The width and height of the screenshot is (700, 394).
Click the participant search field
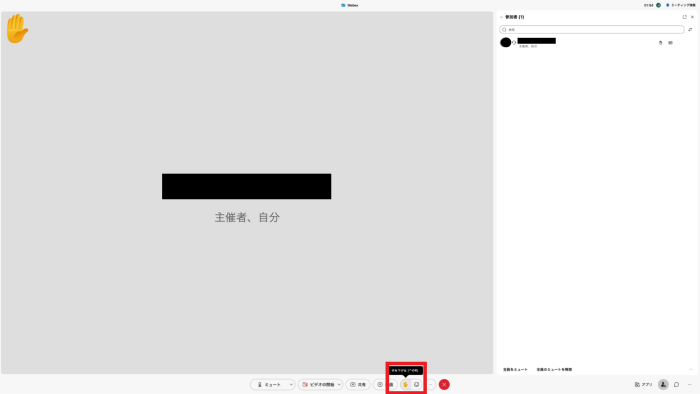[x=592, y=29]
